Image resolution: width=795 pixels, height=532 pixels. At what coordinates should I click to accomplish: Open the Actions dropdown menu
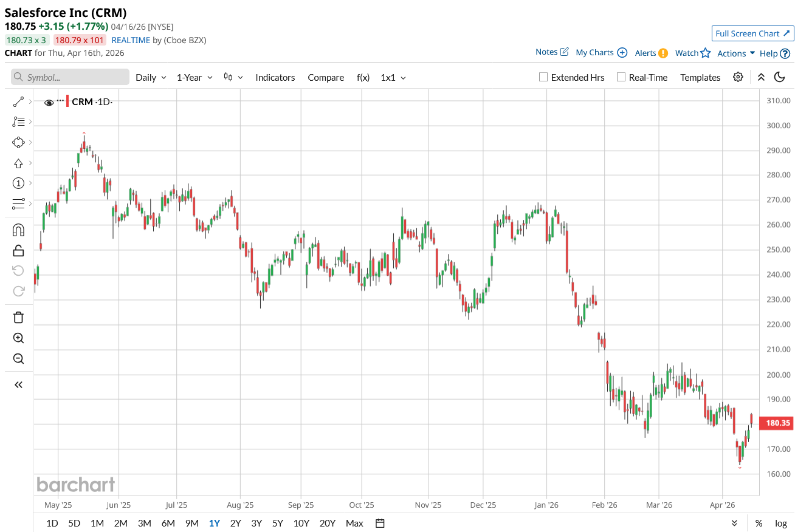735,53
